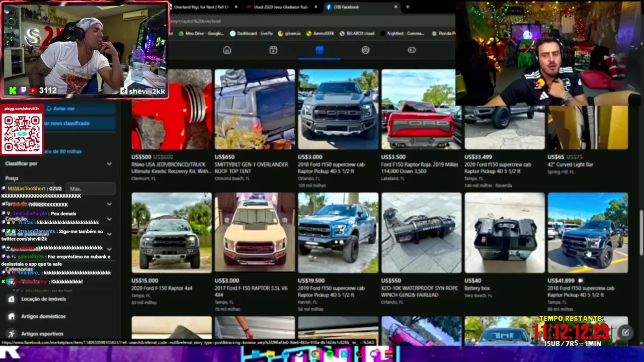Switch to the (18) Facebook tab

(361, 7)
